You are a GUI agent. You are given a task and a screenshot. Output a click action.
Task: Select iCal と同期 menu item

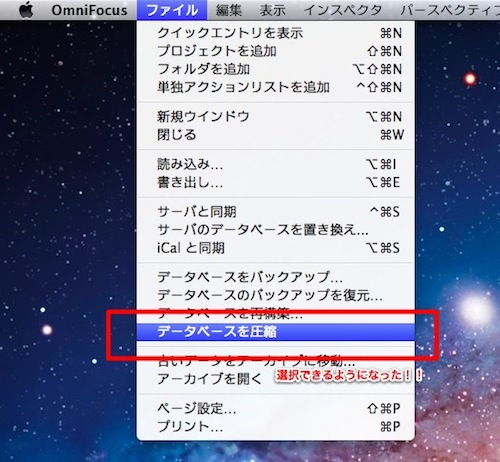(x=276, y=248)
